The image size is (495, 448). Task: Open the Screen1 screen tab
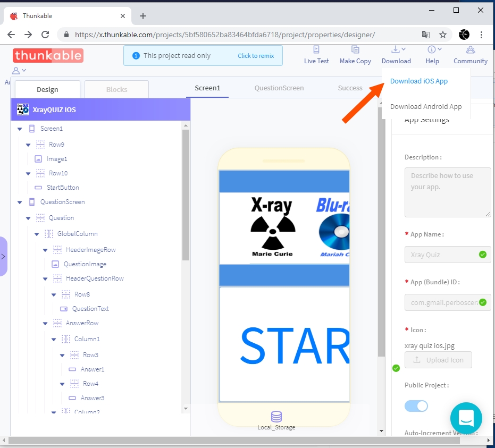207,88
